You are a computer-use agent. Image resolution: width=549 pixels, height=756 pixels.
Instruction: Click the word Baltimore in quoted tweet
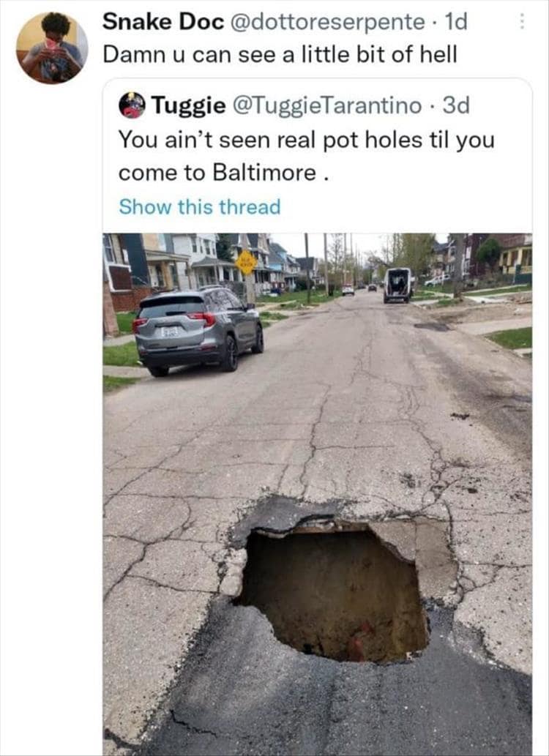click(264, 173)
